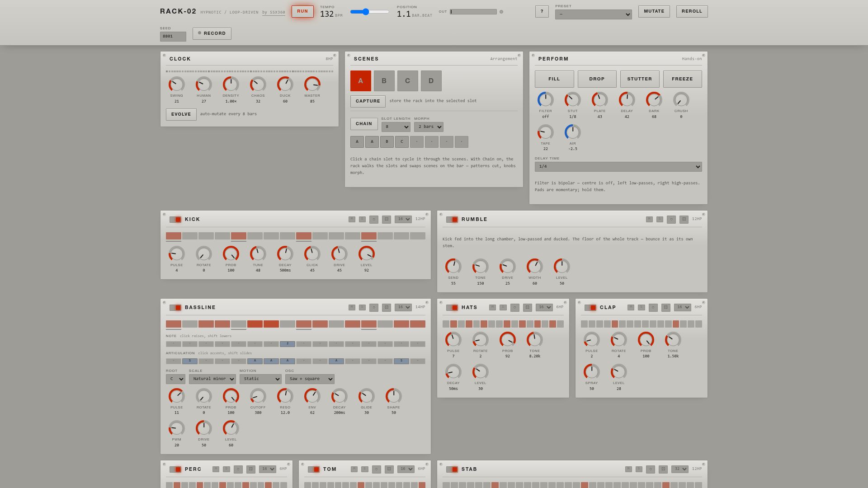Click the circle icon in TOM module header

tap(377, 469)
